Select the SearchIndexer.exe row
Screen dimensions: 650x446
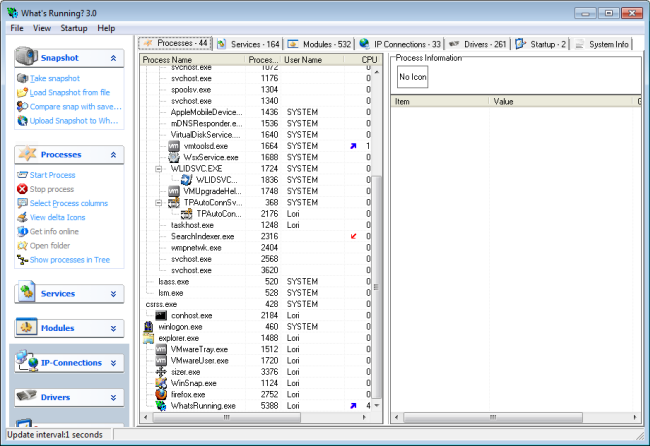click(x=256, y=236)
